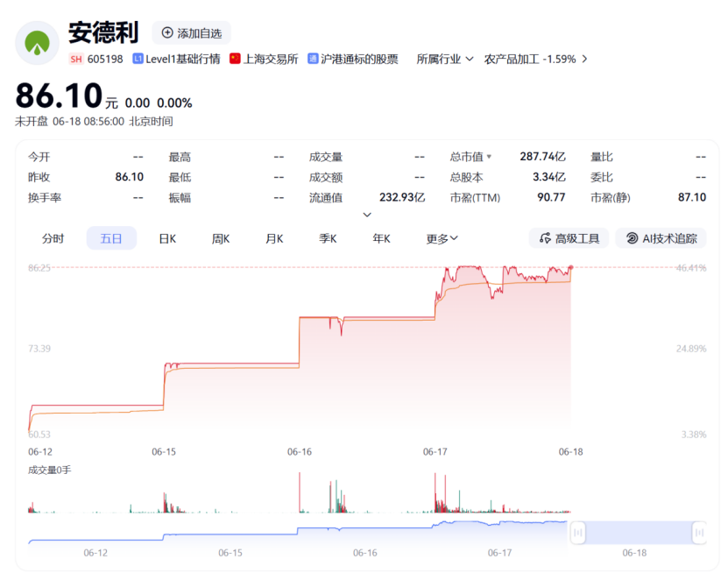Click the China flag icon beside 上海交易所

235,59
